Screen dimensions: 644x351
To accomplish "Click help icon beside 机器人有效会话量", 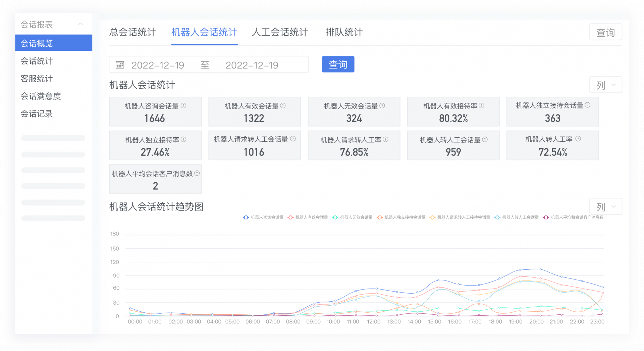I will coord(283,106).
